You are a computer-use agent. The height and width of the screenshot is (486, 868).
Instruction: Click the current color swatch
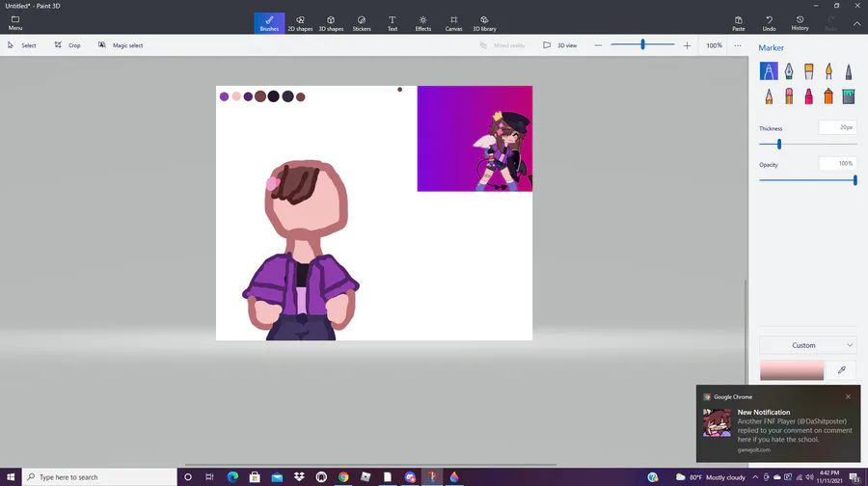click(792, 370)
